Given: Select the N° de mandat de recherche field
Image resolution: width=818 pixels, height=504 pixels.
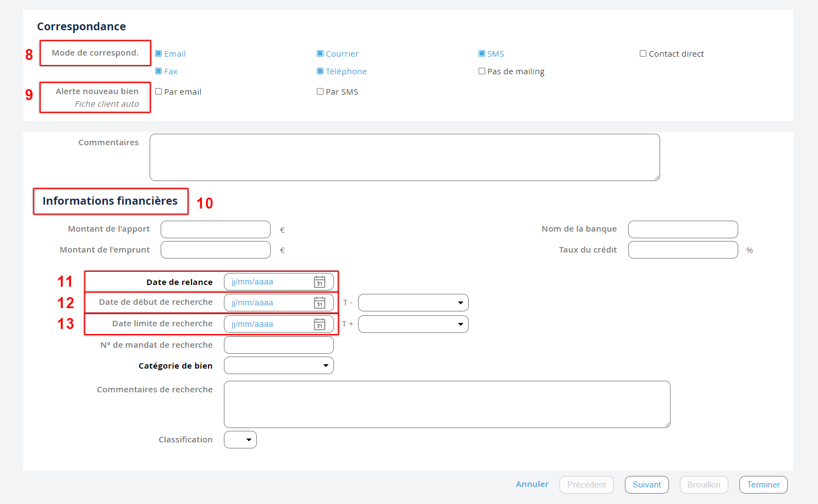Looking at the screenshot, I should (x=279, y=345).
